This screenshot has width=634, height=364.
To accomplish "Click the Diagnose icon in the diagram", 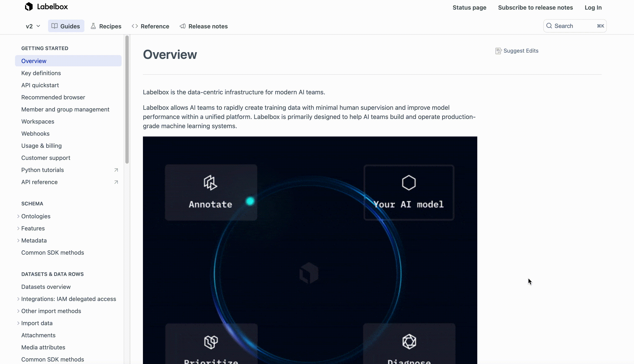I will [x=409, y=341].
